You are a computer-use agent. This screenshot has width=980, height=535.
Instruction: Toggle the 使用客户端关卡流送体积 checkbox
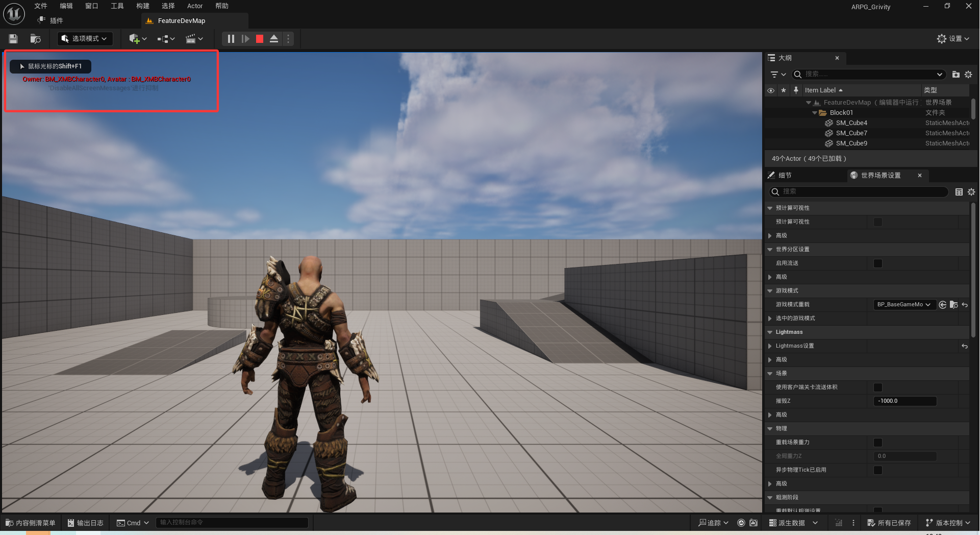tap(878, 387)
